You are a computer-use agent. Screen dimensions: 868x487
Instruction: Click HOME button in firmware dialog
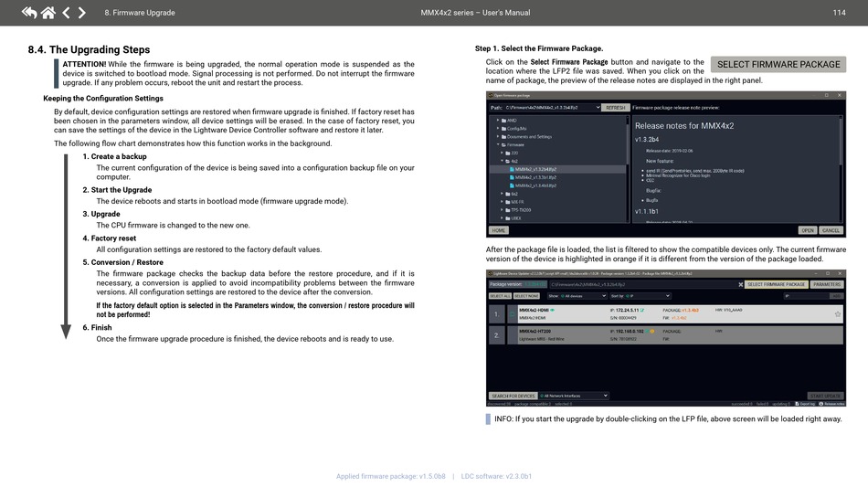(x=499, y=230)
